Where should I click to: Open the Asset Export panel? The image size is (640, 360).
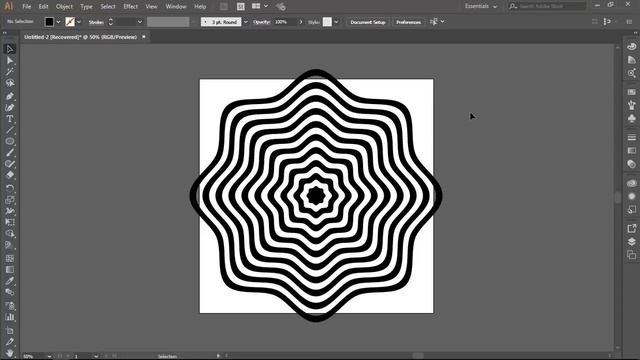pyautogui.click(x=631, y=229)
